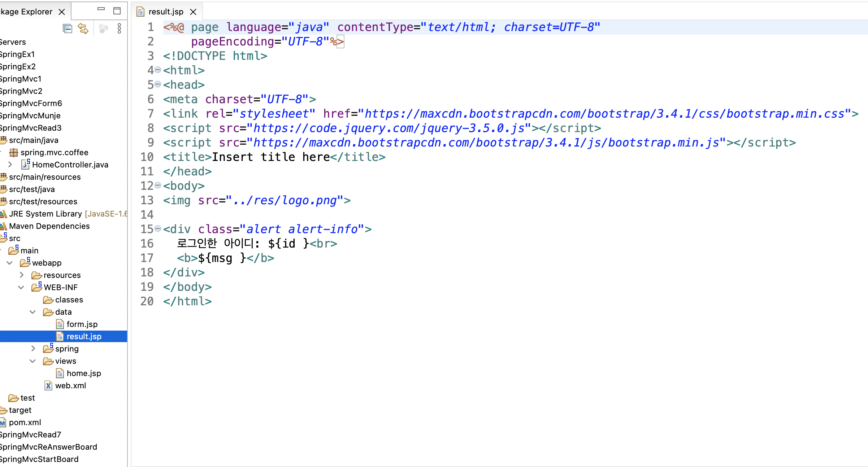Toggle Link with Editor icon
Screen dimensions: 868x467
[83, 29]
